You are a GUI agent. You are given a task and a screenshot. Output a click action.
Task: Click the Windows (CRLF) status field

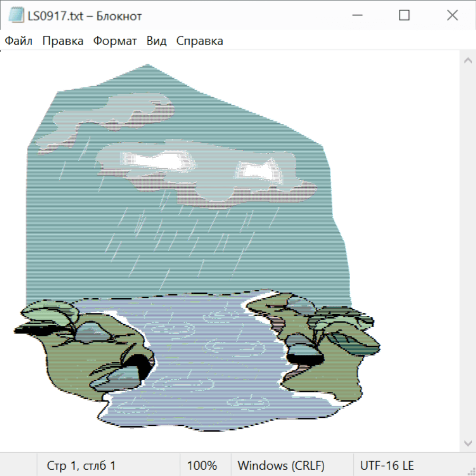click(281, 466)
